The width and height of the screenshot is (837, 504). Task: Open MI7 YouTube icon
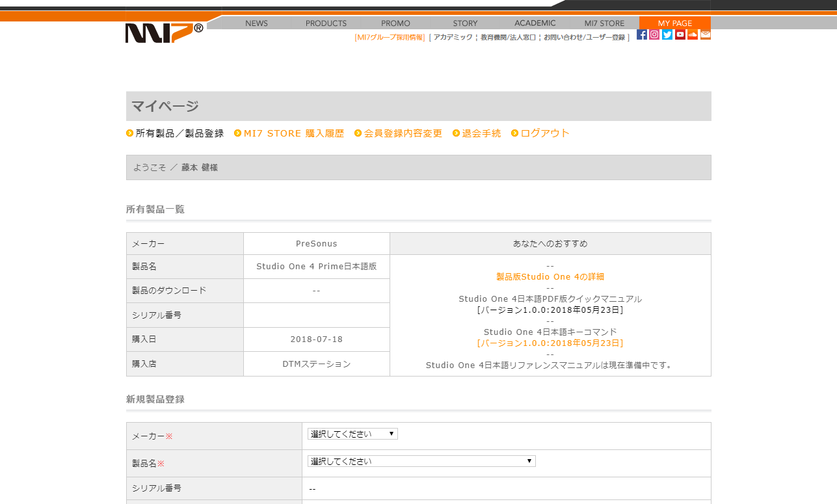pos(680,34)
